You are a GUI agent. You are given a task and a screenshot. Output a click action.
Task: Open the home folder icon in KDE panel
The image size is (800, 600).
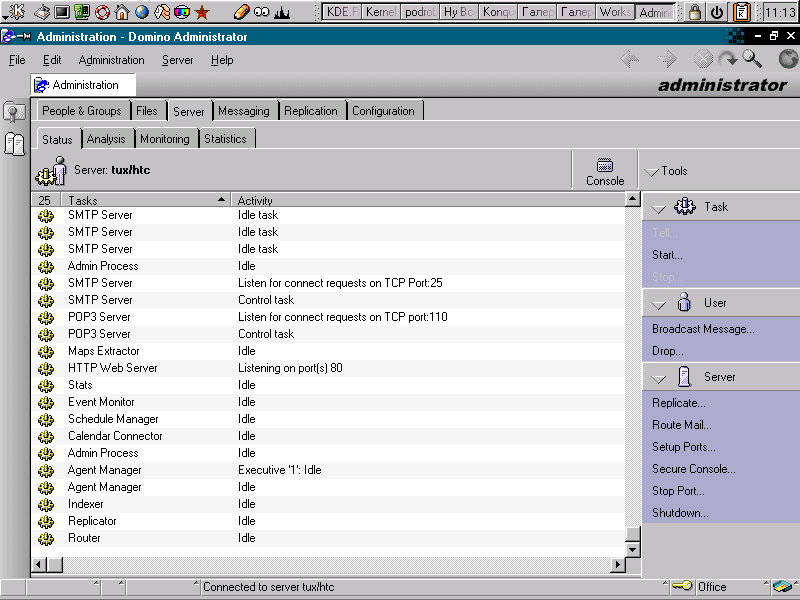(x=122, y=12)
